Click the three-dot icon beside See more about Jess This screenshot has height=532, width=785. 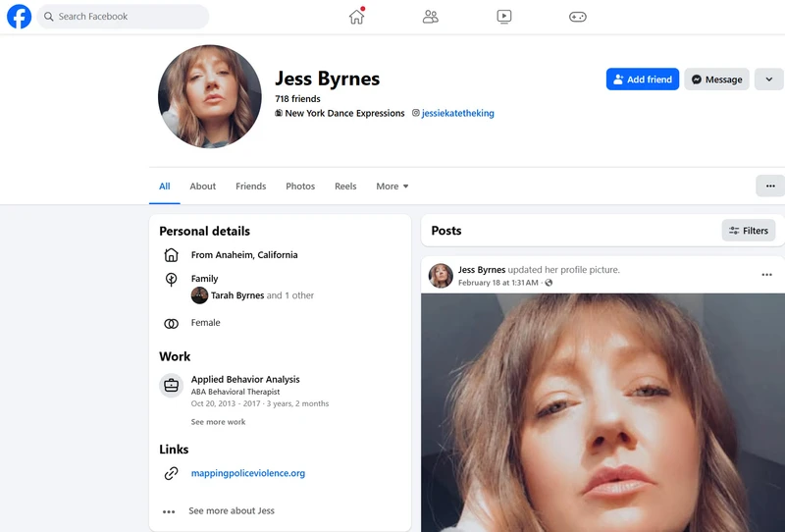[x=169, y=511]
